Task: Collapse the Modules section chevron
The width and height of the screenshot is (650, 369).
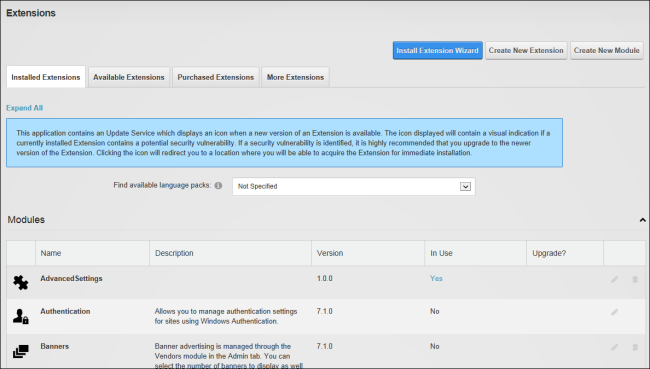Action: [x=643, y=220]
